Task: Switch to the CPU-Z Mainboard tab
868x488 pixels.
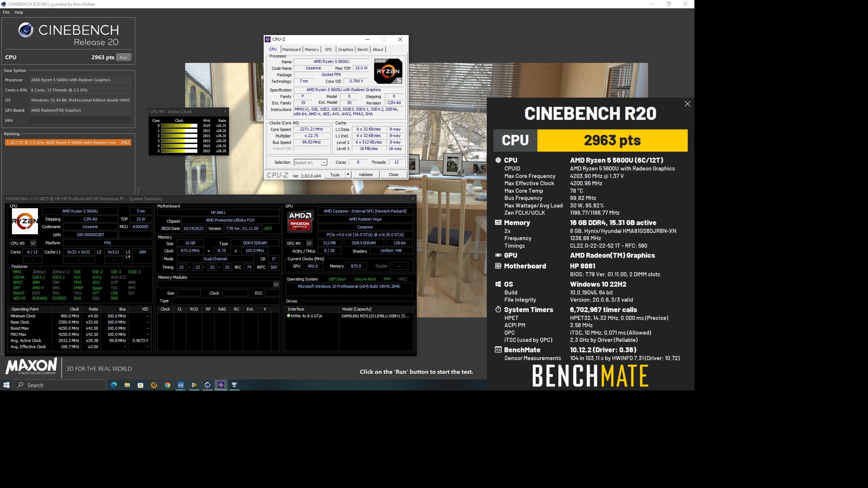Action: pyautogui.click(x=292, y=50)
